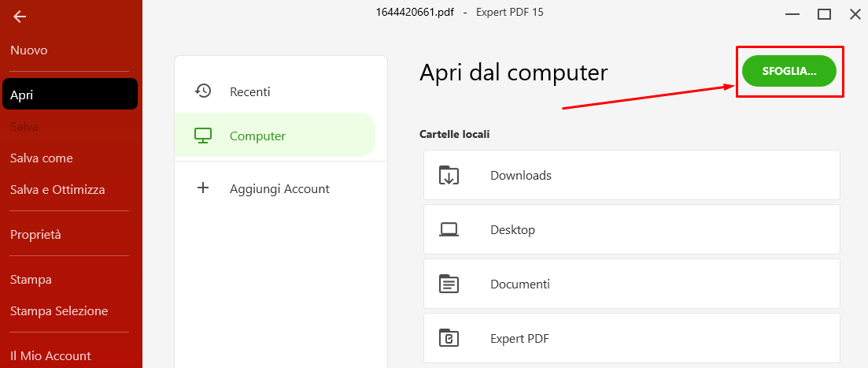This screenshot has height=368, width=868.
Task: Click the Documenti folder icon
Action: [449, 284]
